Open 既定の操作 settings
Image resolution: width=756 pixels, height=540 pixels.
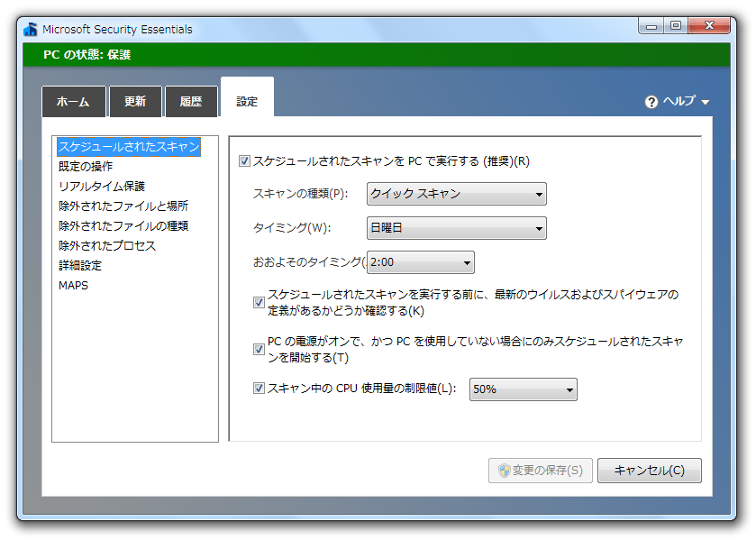86,167
